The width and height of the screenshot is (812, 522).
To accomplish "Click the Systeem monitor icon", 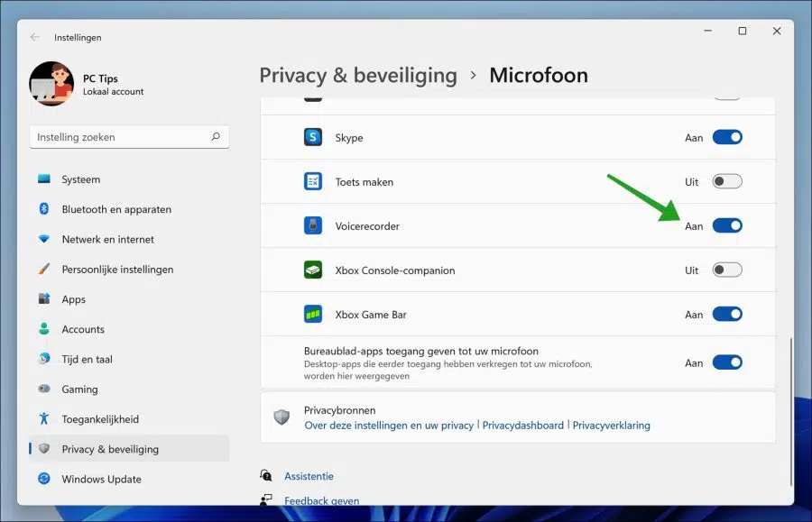I will click(44, 179).
